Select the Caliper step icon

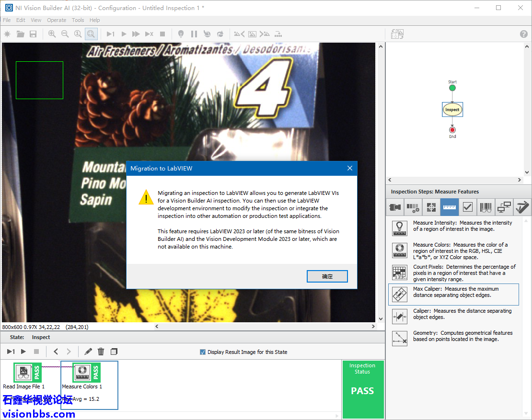coord(400,316)
